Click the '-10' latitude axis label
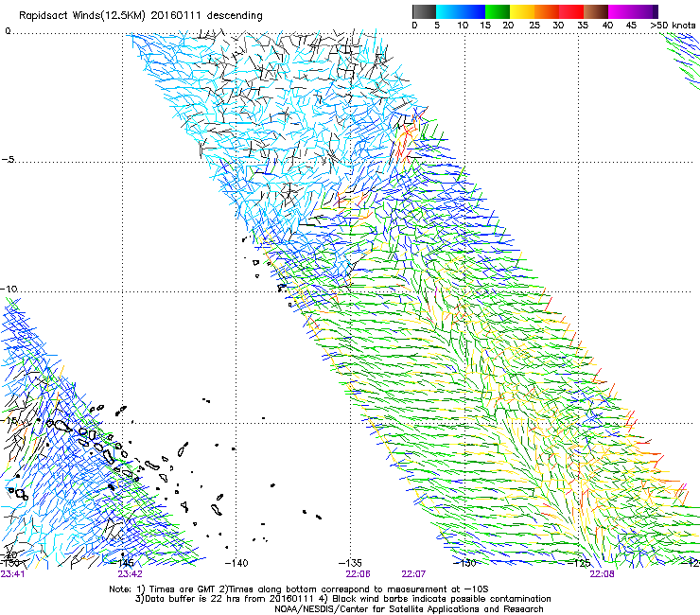The height and width of the screenshot is (615, 700). 9,289
